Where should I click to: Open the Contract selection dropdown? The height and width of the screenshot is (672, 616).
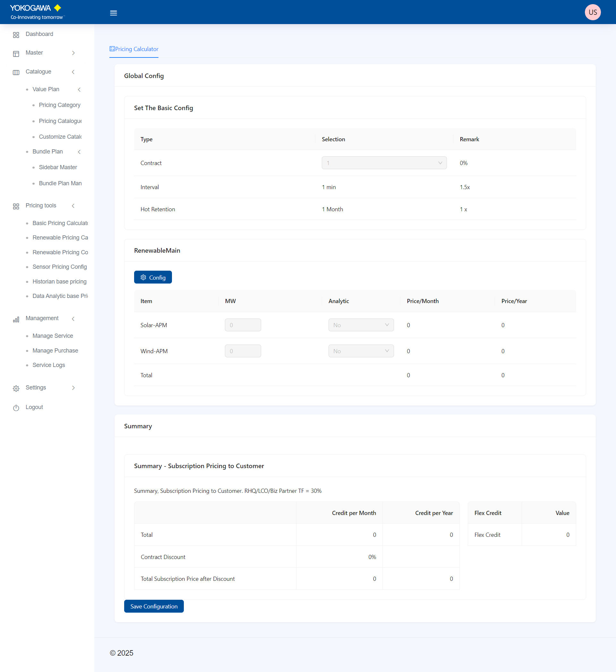(384, 163)
